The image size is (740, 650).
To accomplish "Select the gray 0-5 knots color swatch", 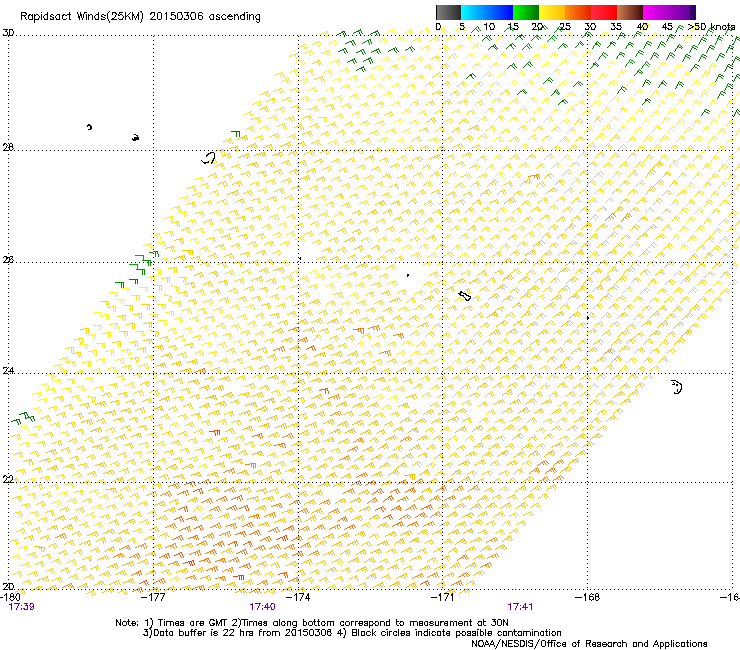I will click(448, 12).
